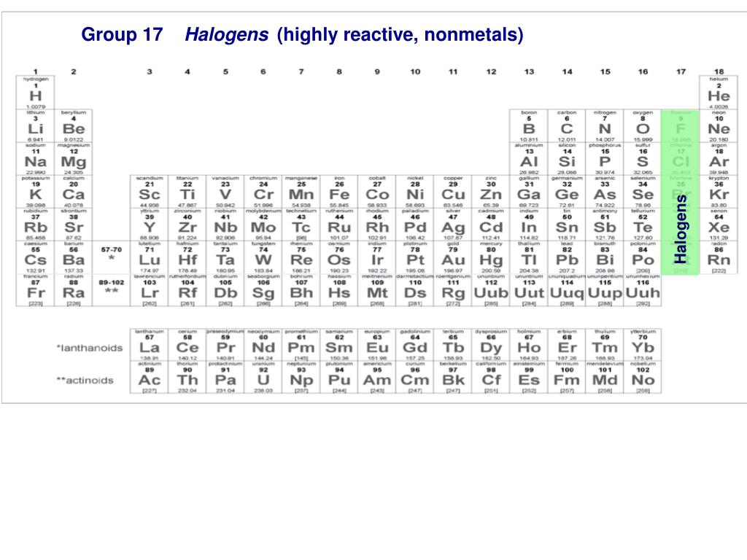Image resolution: width=747 pixels, height=560 pixels.
Task: Click the copper cell "Cu"
Action: tap(453, 192)
